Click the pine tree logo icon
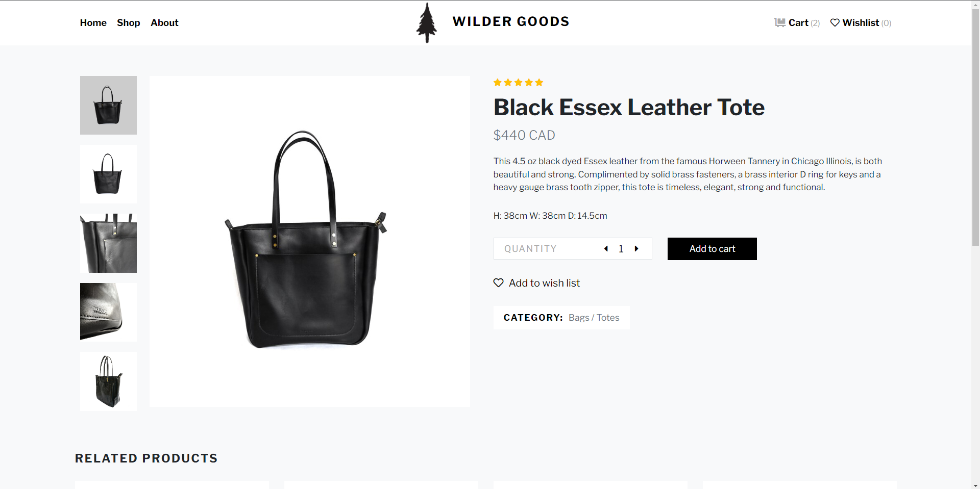 click(x=427, y=23)
